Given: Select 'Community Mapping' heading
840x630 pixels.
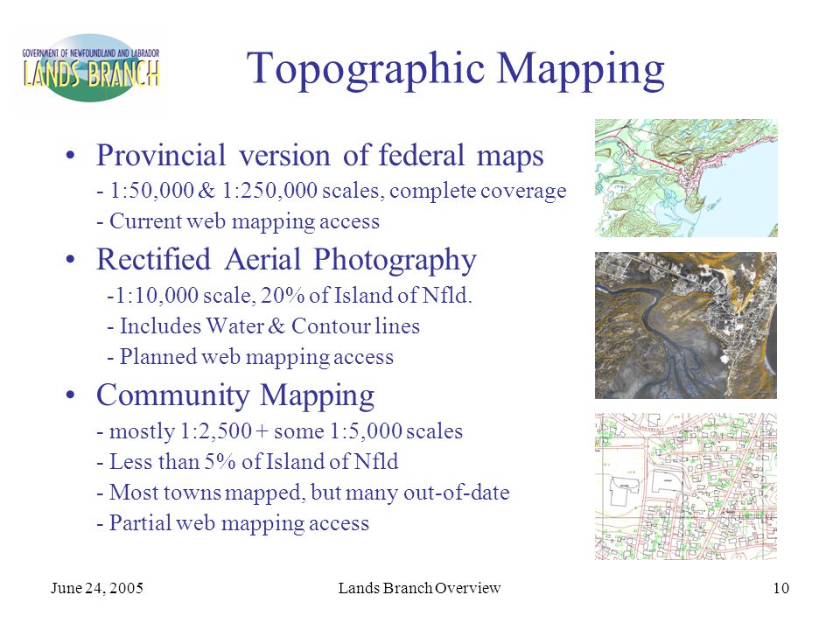Looking at the screenshot, I should (x=235, y=395).
